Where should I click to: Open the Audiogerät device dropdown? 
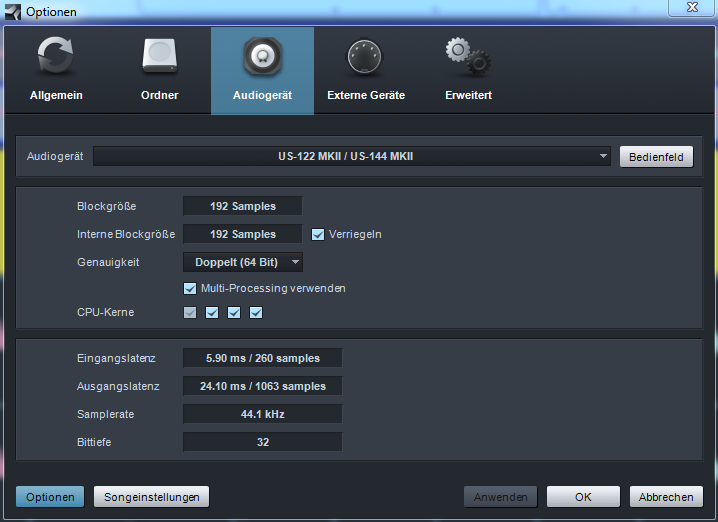(x=352, y=157)
